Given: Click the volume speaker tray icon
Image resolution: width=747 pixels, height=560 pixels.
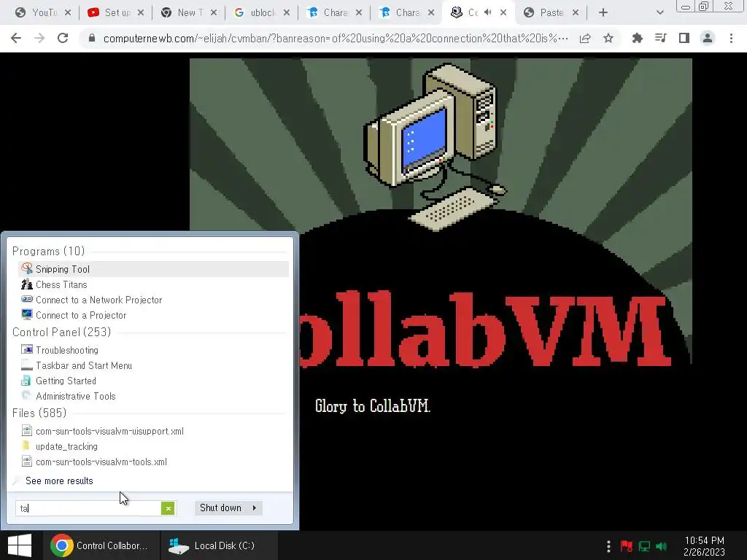Looking at the screenshot, I should (661, 546).
